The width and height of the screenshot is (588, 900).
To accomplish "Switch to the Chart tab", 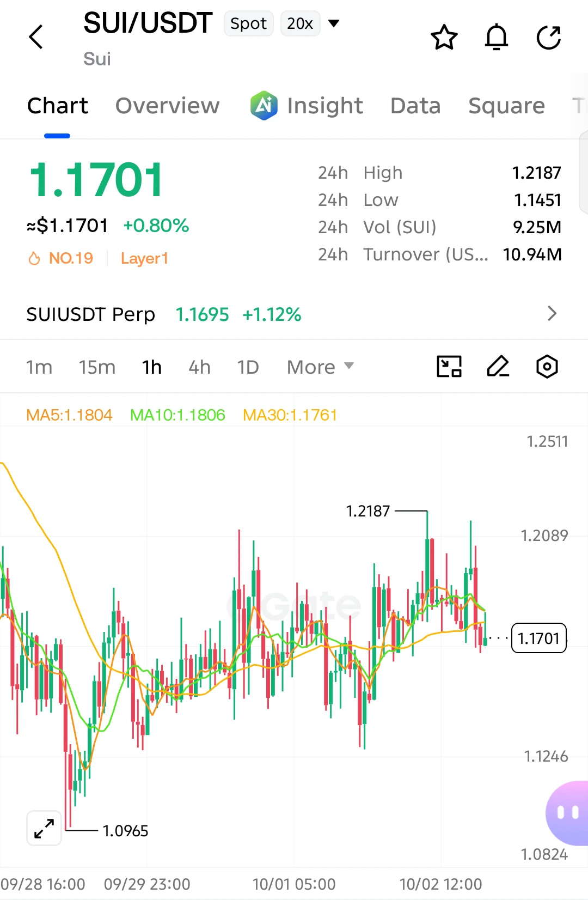I will [58, 106].
